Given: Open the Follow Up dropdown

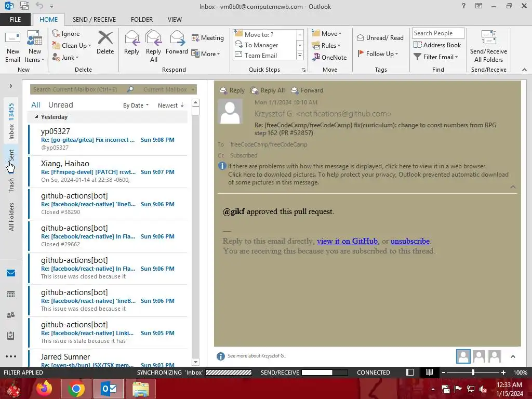Looking at the screenshot, I should tap(378, 54).
